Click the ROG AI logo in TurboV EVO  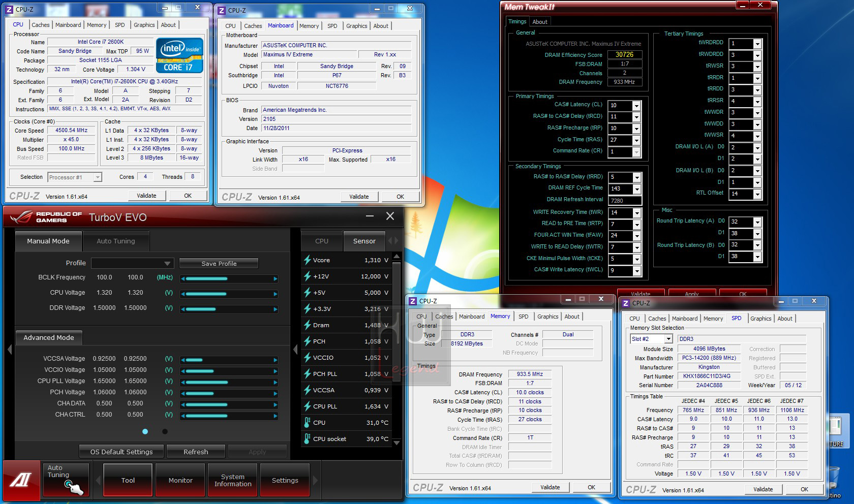click(x=21, y=480)
